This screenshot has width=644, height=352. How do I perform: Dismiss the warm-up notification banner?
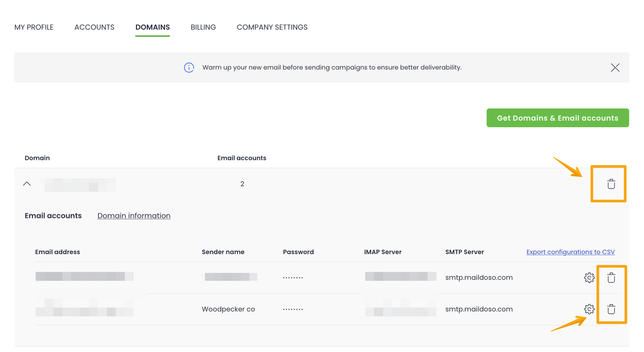[615, 68]
